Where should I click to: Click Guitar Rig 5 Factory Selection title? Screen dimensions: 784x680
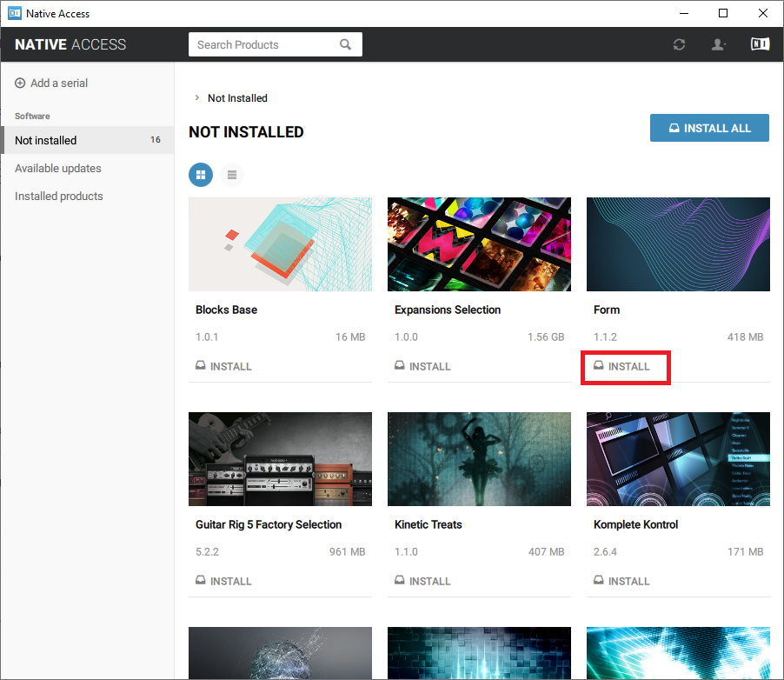[x=269, y=524]
